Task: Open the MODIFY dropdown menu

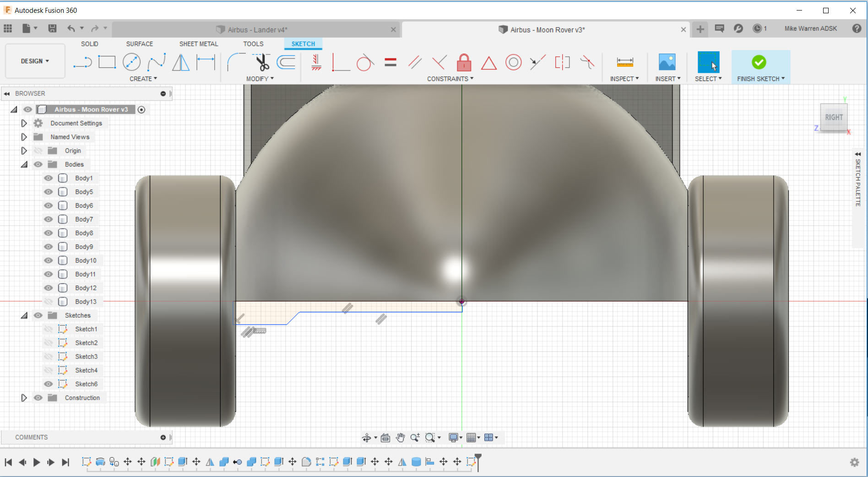Action: pyautogui.click(x=260, y=79)
